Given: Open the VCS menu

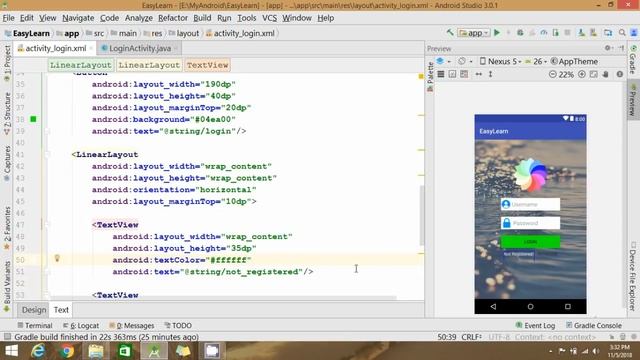Looking at the screenshot, I should [269, 18].
